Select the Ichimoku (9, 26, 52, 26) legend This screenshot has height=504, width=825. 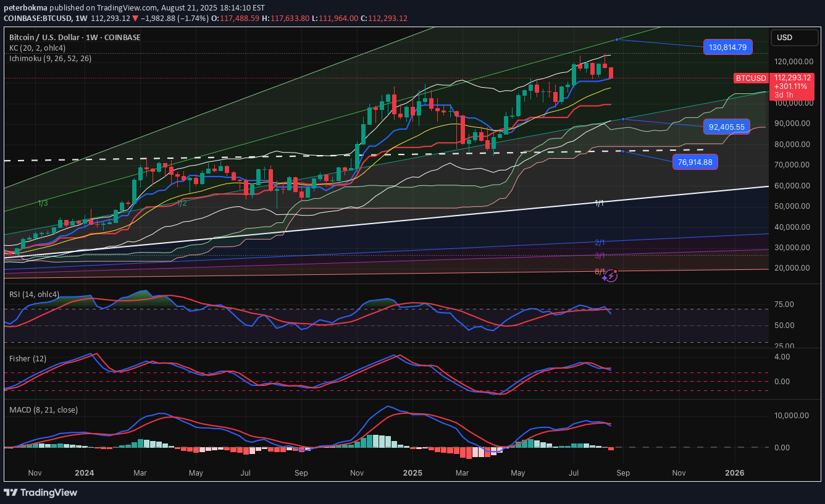tap(50, 58)
